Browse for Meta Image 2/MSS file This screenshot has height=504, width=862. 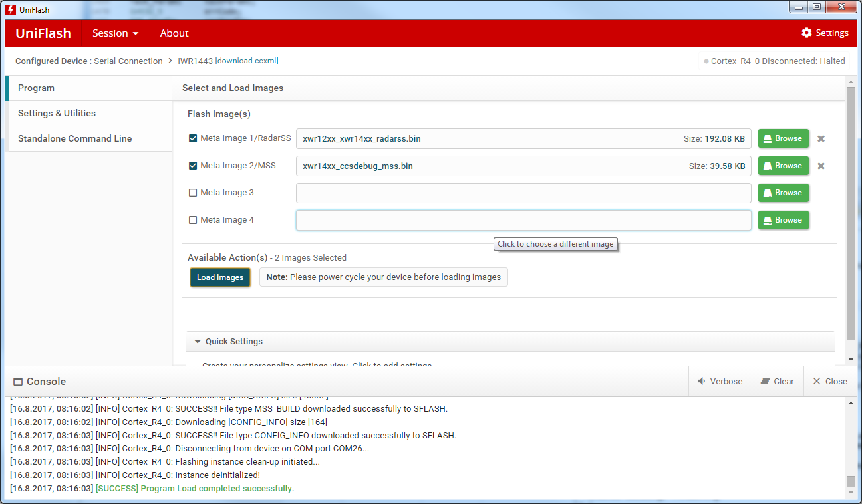pyautogui.click(x=784, y=166)
